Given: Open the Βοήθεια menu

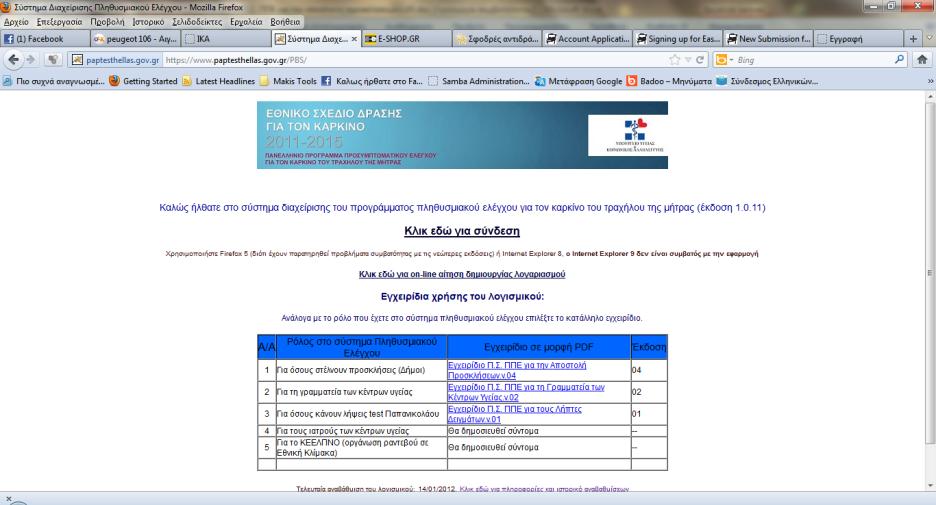Looking at the screenshot, I should click(285, 21).
